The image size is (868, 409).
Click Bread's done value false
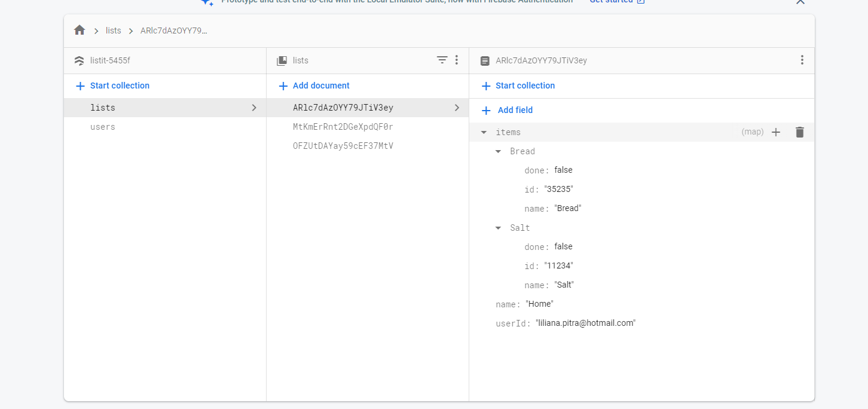[563, 170]
